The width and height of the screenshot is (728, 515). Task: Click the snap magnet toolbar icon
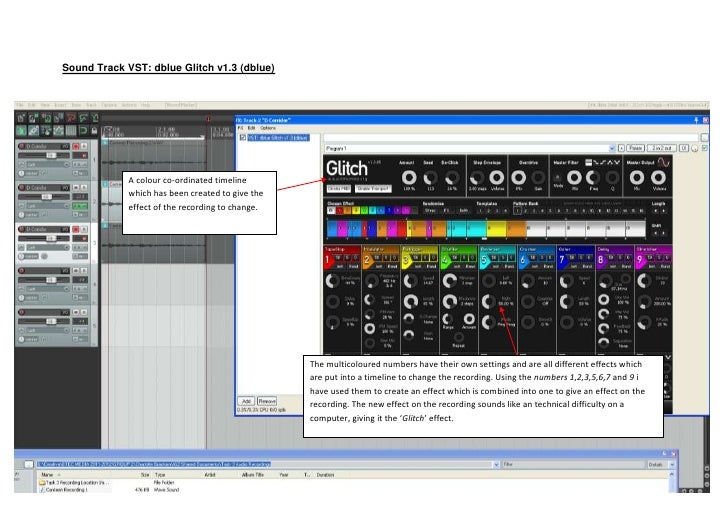click(x=83, y=130)
